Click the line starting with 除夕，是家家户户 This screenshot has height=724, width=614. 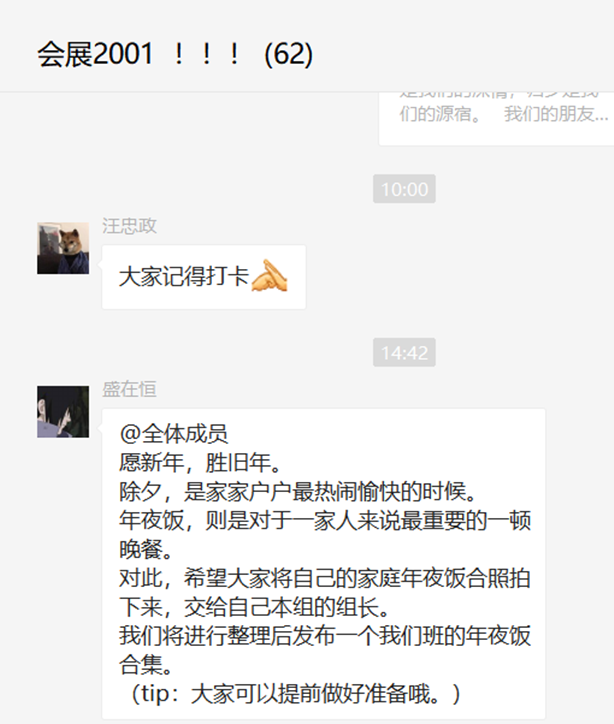click(x=298, y=492)
